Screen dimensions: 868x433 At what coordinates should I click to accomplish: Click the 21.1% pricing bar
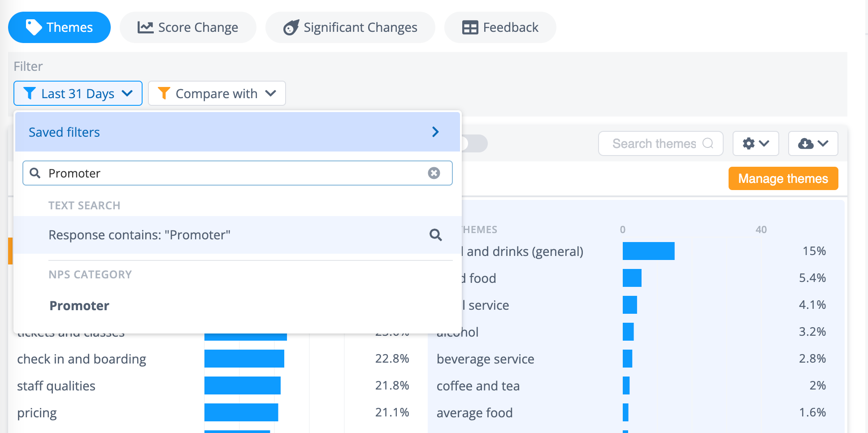[241, 412]
